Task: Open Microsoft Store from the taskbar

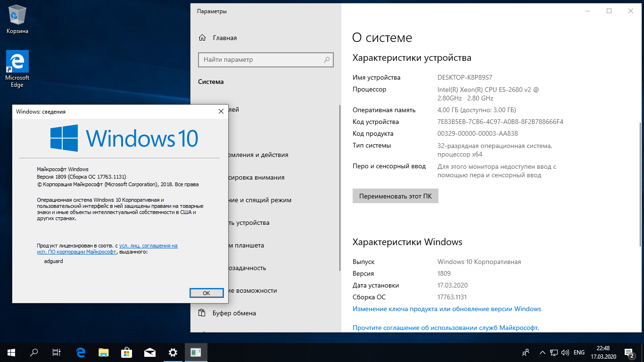Action: [x=127, y=352]
